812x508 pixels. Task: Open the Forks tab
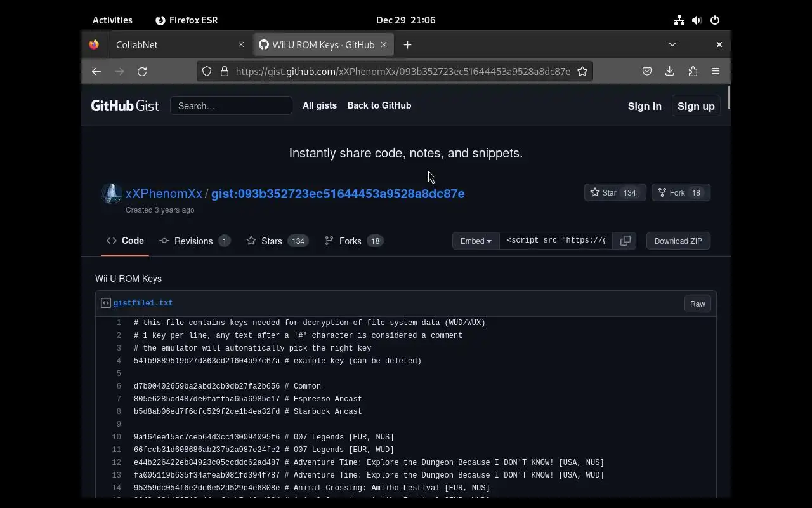click(x=354, y=241)
